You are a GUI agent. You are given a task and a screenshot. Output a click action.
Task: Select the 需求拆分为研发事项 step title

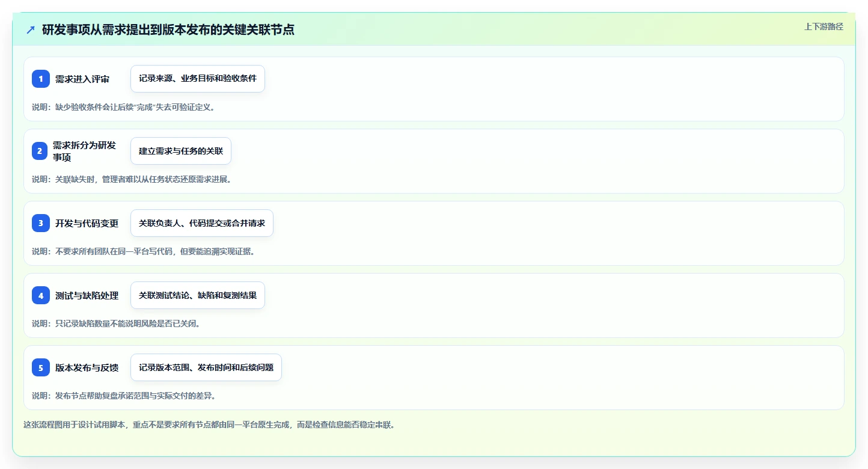[84, 151]
